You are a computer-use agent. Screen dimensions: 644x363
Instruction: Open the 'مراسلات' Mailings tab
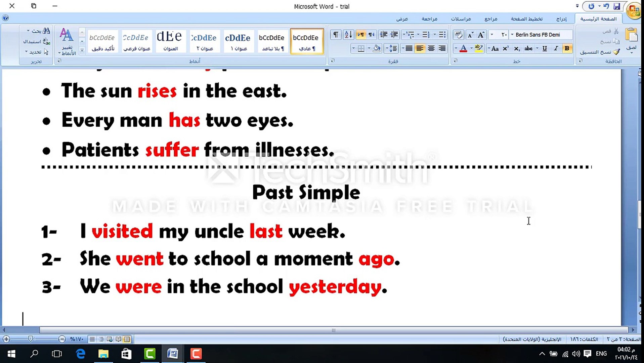pos(461,19)
